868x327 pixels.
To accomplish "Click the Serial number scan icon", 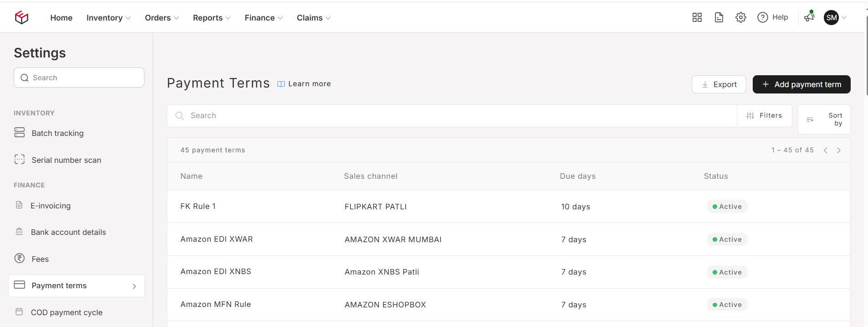I will click(x=20, y=159).
